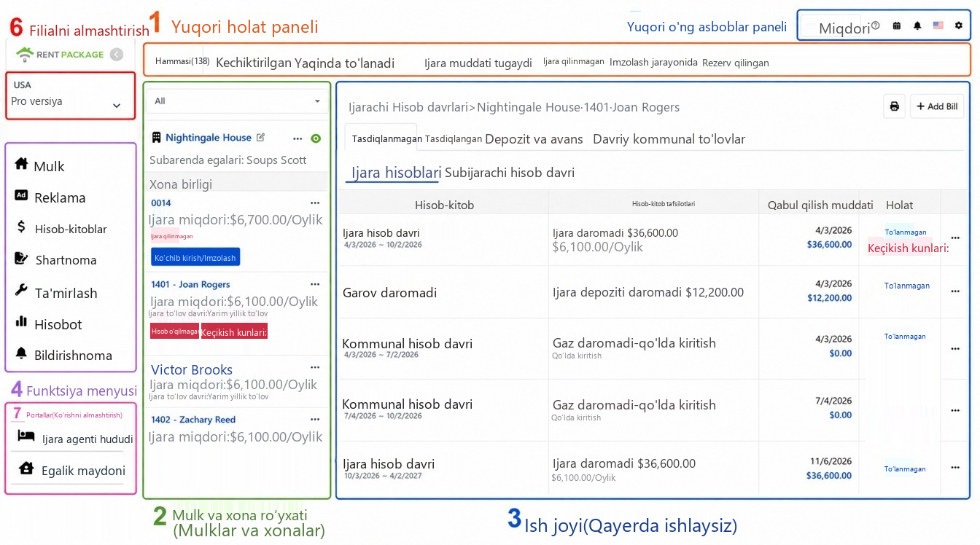Open room 0014 link

pos(161,203)
